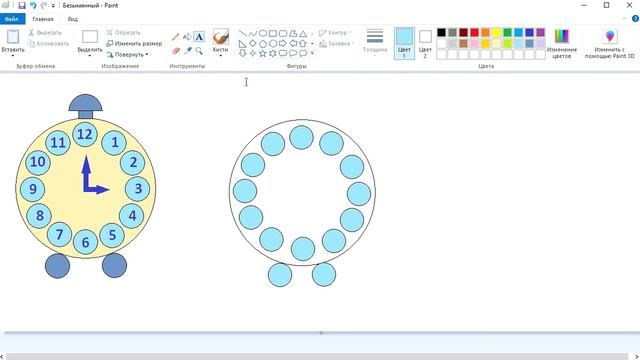This screenshot has height=360, width=640.
Task: Click the Brushes (Кисти) icon
Action: [x=220, y=37]
